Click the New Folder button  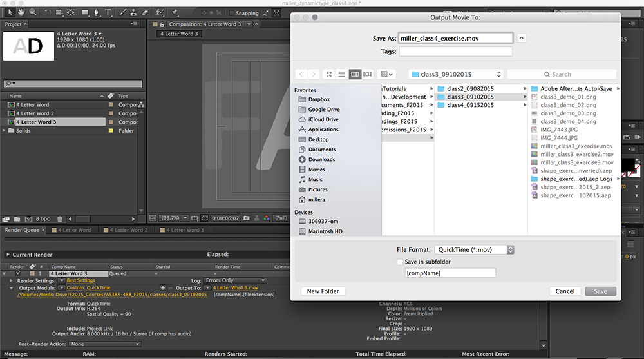click(323, 291)
